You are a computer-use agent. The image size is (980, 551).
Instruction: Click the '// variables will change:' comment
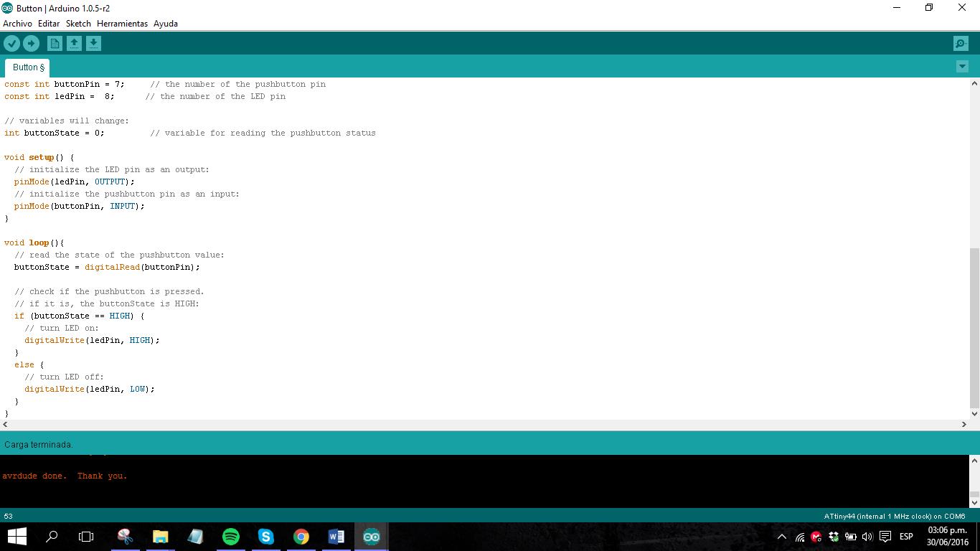click(67, 121)
